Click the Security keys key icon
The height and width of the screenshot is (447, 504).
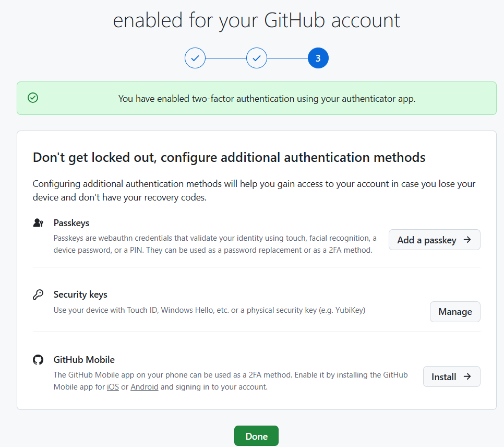pyautogui.click(x=38, y=295)
